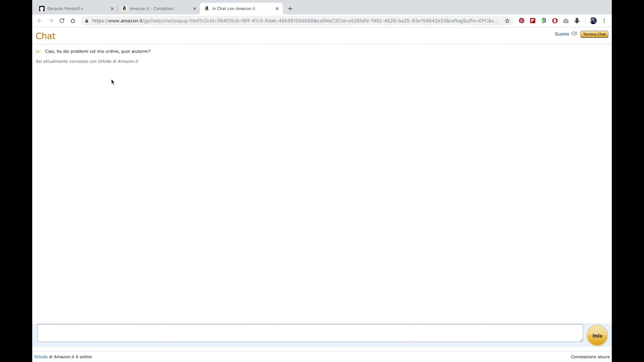Open a new browser tab
The width and height of the screenshot is (644, 362).
(290, 9)
